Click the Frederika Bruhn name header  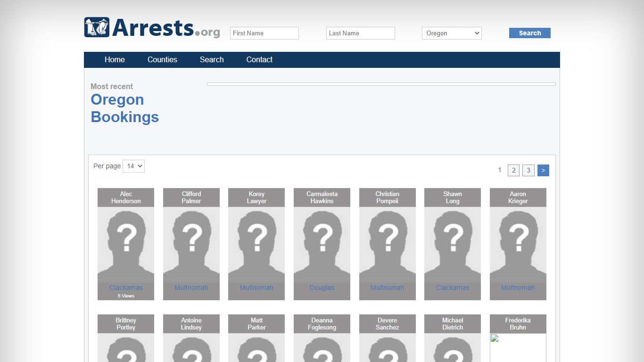[x=518, y=324]
